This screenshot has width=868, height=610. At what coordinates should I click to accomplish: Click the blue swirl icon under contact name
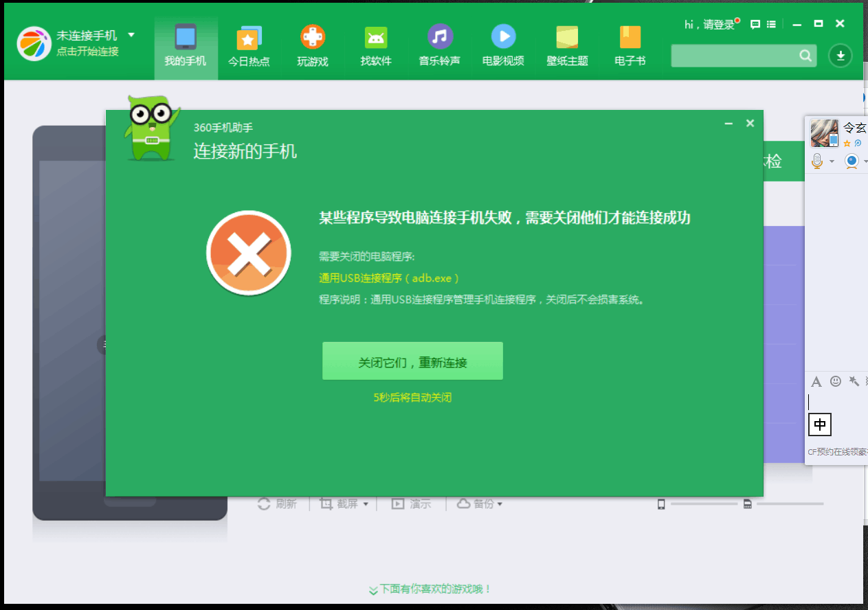857,144
